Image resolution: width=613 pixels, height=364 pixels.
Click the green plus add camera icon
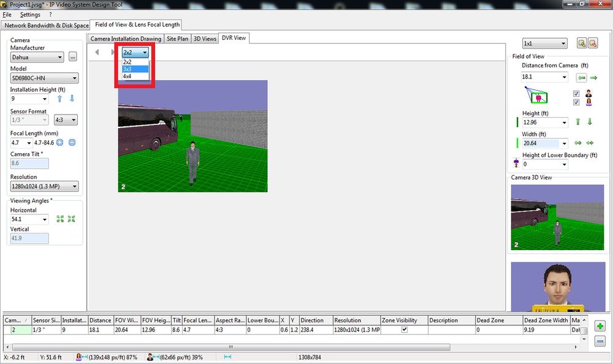(x=600, y=326)
